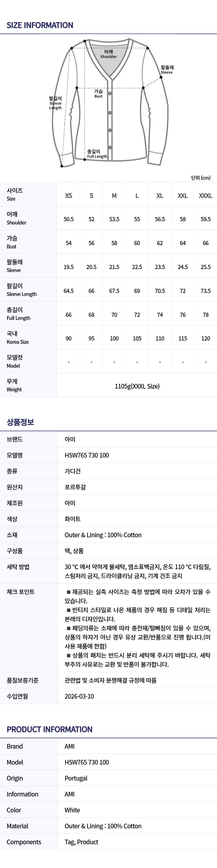
Task: Click the Full Length label on diagram
Action: 96,154
